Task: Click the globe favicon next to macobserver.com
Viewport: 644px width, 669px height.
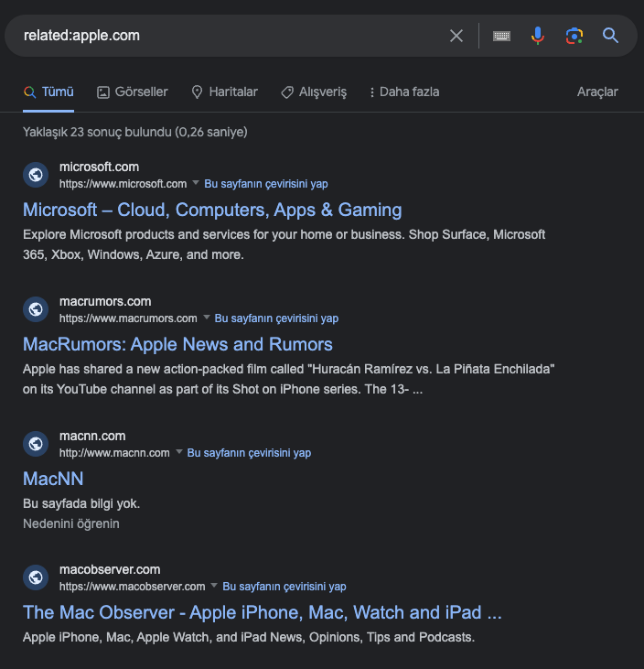Action: tap(36, 577)
